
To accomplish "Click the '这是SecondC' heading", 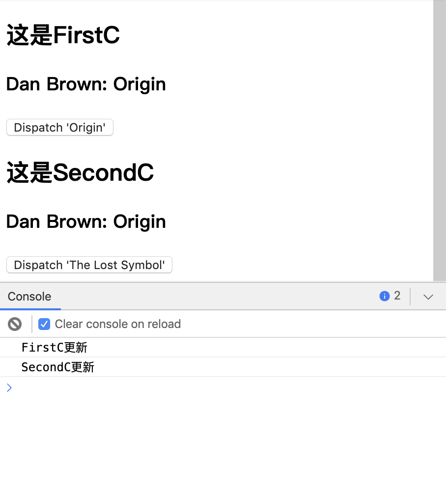I will coord(81,173).
